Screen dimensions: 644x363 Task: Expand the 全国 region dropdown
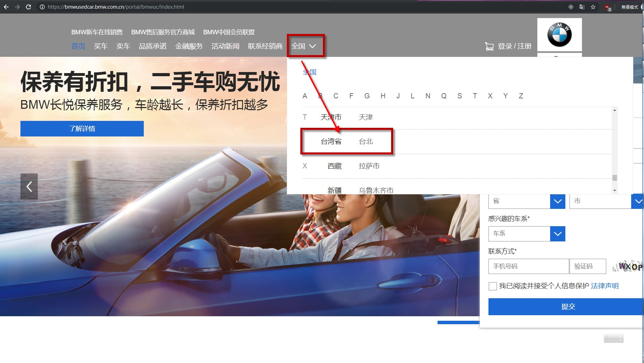pos(304,46)
